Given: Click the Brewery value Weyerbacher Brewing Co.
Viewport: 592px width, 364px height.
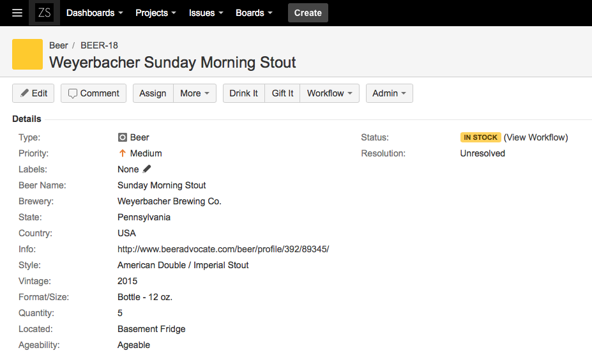Looking at the screenshot, I should click(169, 201).
